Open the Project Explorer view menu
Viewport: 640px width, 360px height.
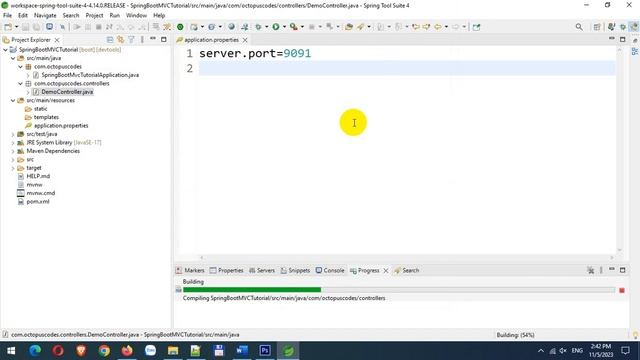(x=142, y=40)
